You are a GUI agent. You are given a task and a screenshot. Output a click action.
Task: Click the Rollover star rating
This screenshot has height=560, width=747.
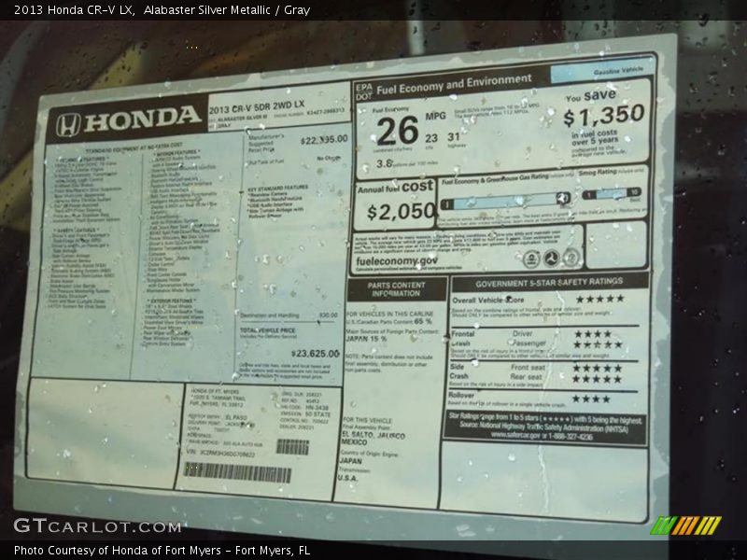click(x=591, y=399)
